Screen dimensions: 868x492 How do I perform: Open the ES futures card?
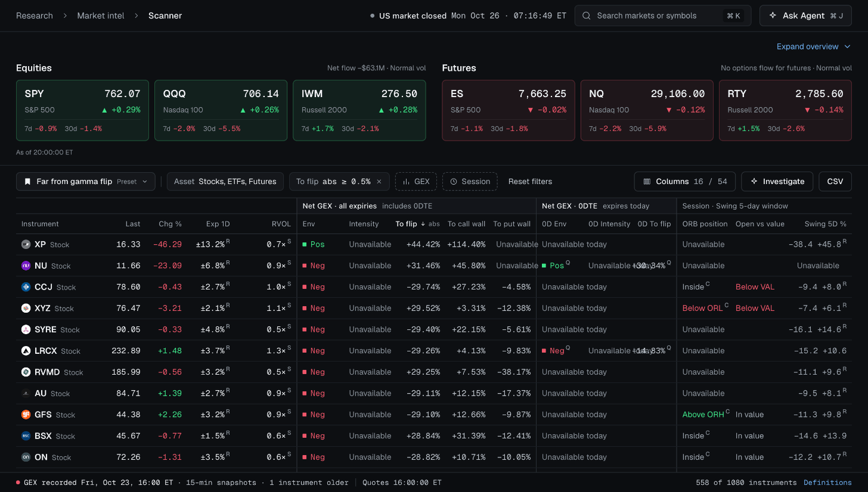tap(509, 111)
